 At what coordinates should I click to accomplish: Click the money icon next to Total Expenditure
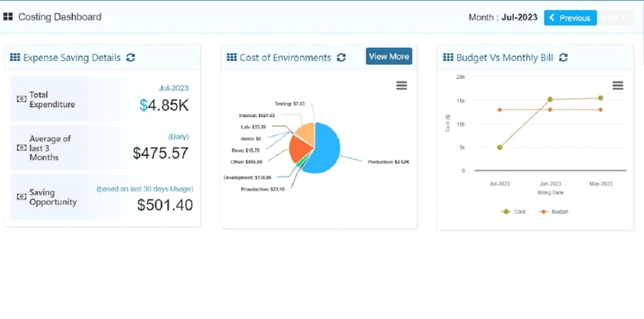tap(22, 99)
